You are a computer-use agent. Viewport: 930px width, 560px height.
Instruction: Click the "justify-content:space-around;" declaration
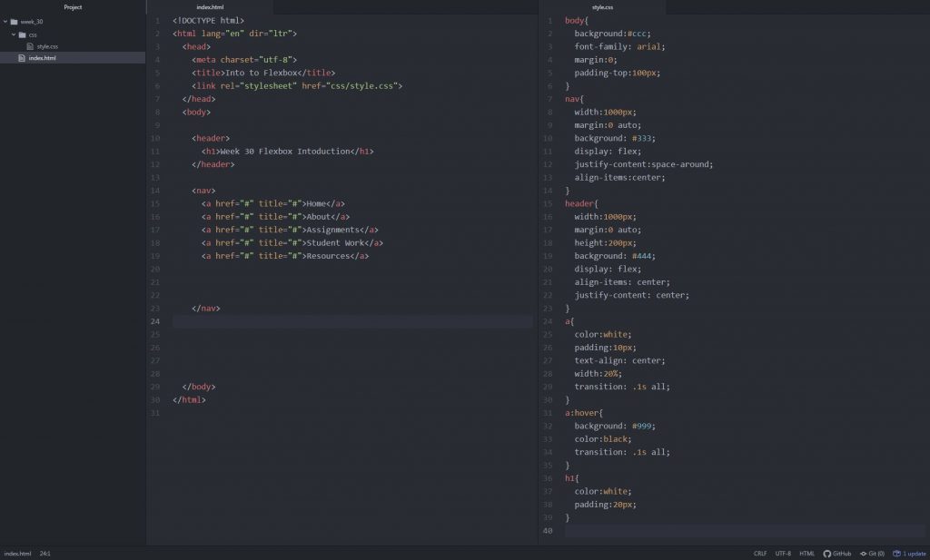point(644,165)
